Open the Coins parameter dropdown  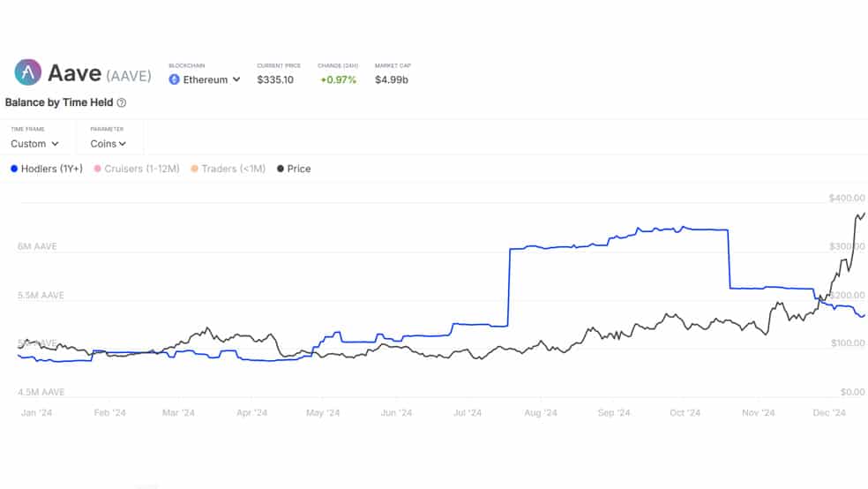click(108, 143)
